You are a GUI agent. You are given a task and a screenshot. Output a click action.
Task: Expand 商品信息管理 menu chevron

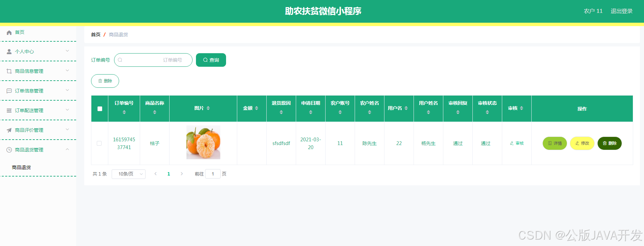click(67, 70)
